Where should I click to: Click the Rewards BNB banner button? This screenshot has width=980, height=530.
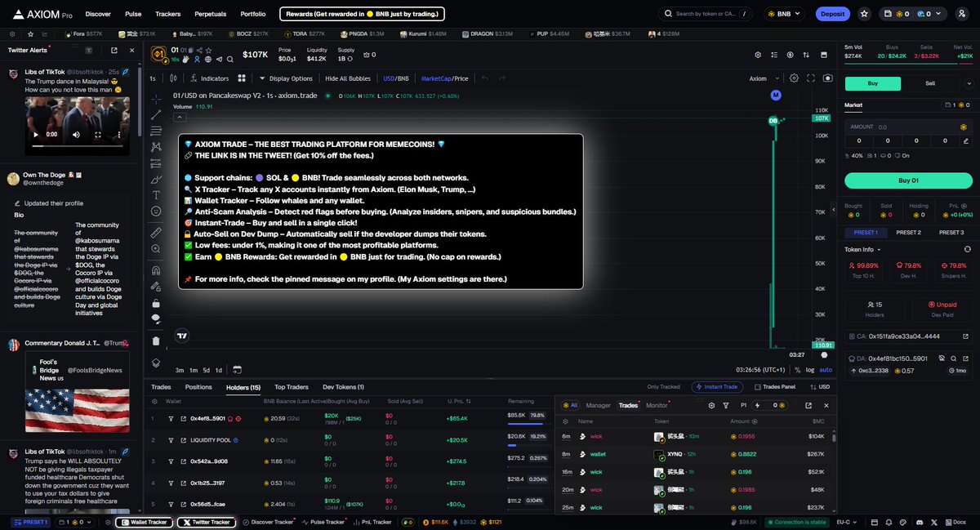click(x=363, y=14)
